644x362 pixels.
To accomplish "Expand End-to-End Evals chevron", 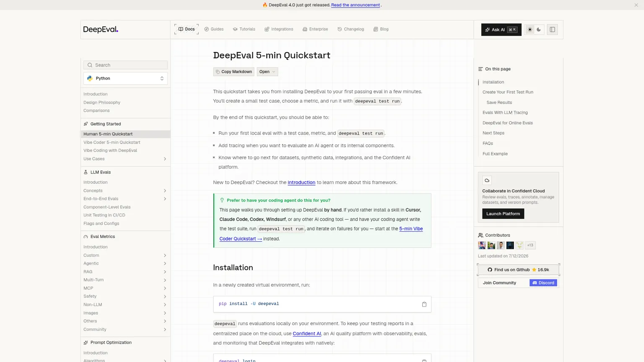I will [165, 199].
